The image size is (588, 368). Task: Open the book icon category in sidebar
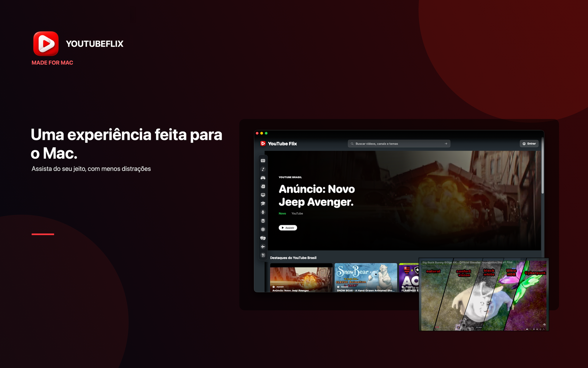[x=263, y=221]
